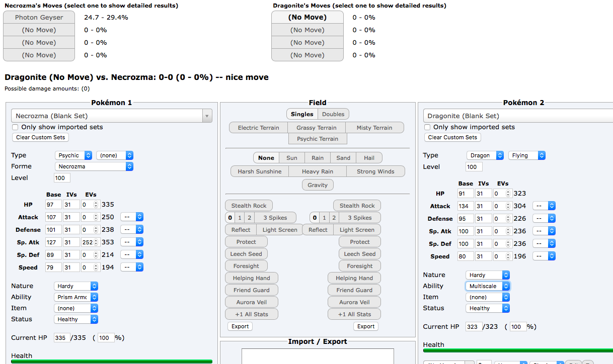Select left-side 3 Spikes option
The height and width of the screenshot is (364, 613).
pyautogui.click(x=275, y=218)
